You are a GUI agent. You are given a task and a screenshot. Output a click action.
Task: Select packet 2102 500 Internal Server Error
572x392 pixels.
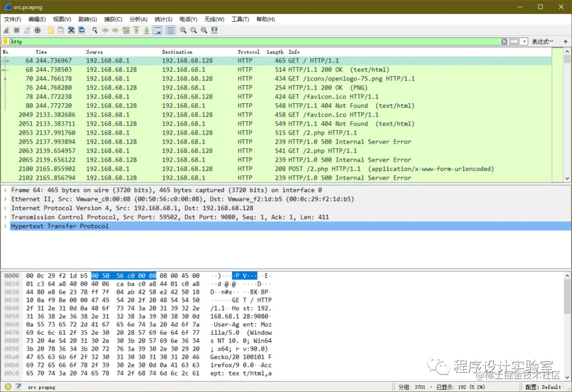pos(276,178)
